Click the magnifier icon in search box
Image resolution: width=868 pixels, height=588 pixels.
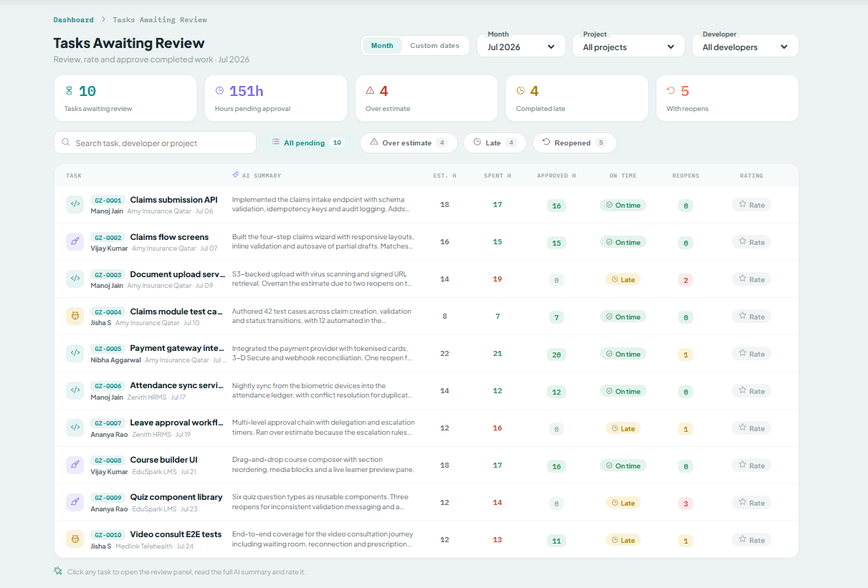click(67, 143)
